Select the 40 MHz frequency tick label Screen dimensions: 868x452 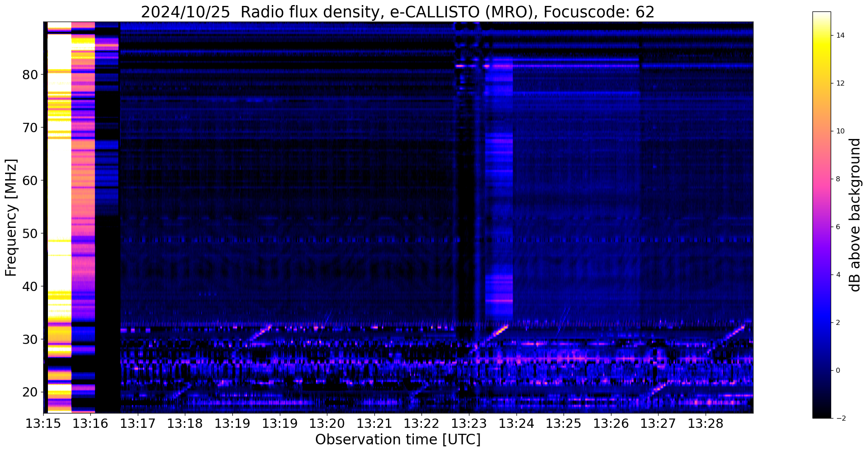point(30,287)
